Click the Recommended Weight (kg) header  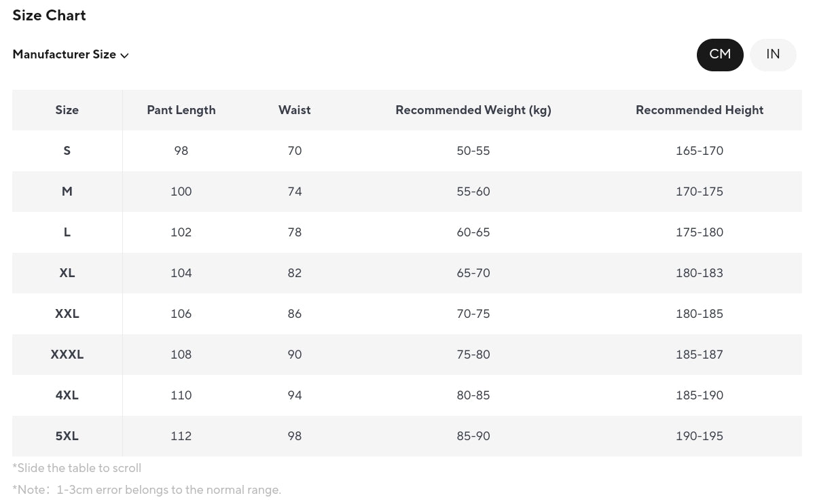[473, 110]
